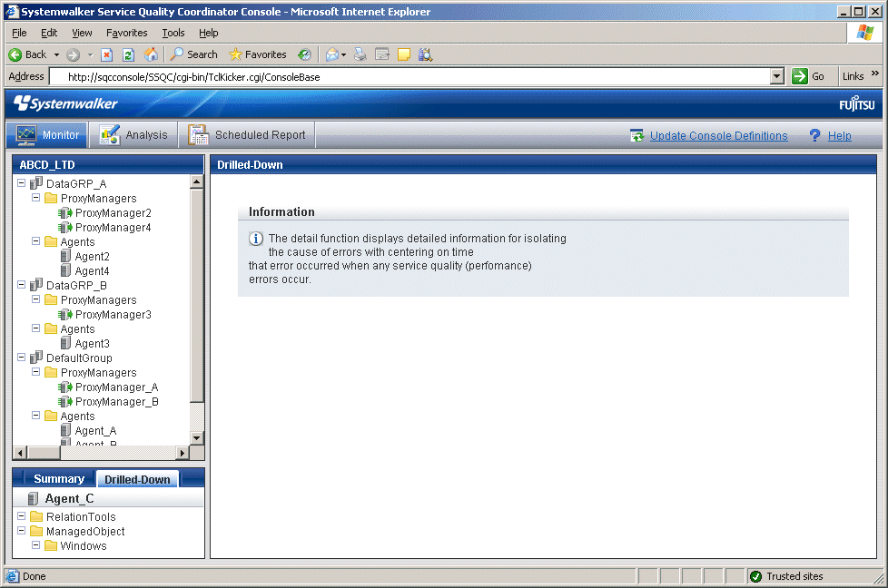This screenshot has height=588, width=888.
Task: Click the Back navigation button
Action: tap(28, 54)
